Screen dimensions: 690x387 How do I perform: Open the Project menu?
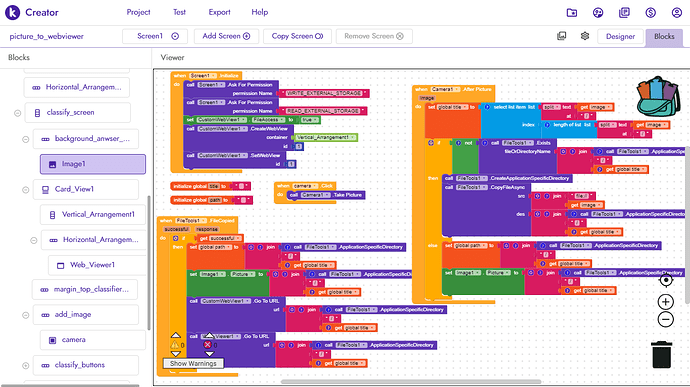point(138,12)
